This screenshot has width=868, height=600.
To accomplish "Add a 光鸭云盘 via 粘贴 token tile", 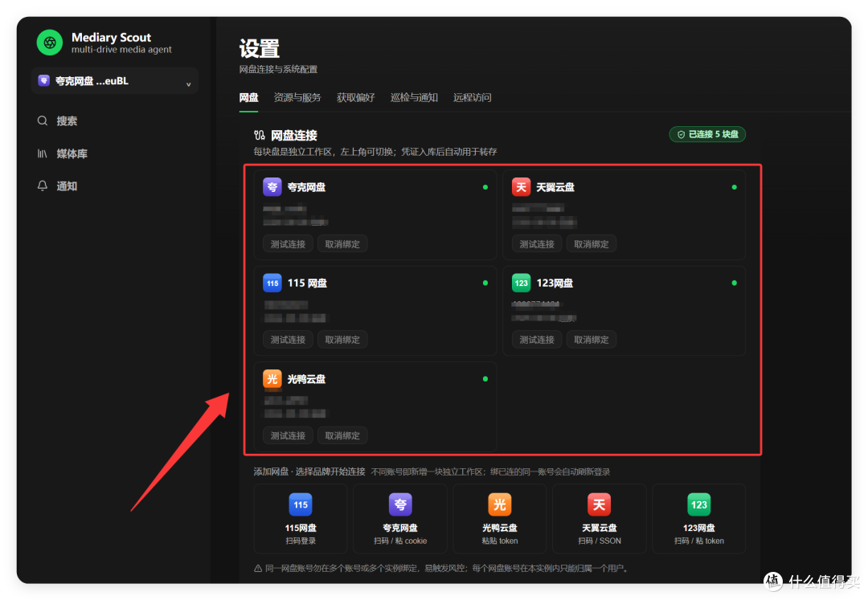I will [x=500, y=519].
